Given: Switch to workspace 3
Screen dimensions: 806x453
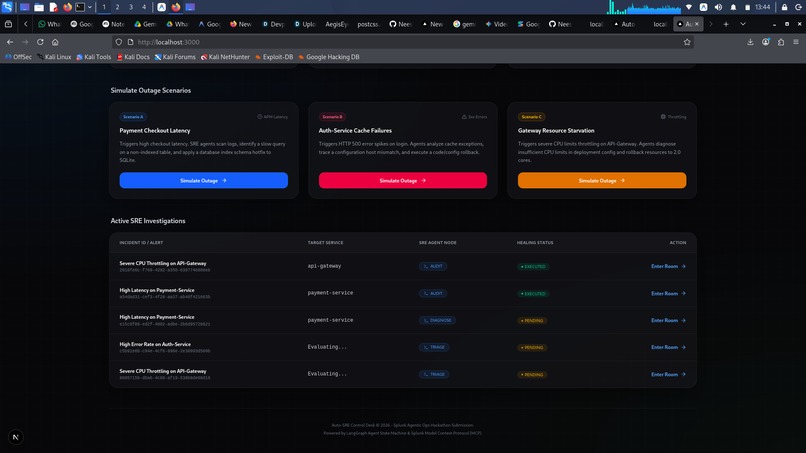Looking at the screenshot, I should pos(131,7).
